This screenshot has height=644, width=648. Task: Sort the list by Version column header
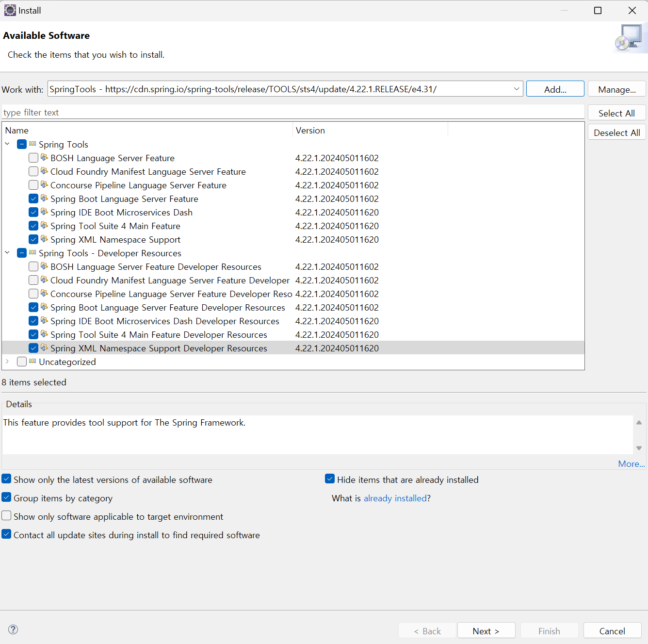tap(310, 131)
